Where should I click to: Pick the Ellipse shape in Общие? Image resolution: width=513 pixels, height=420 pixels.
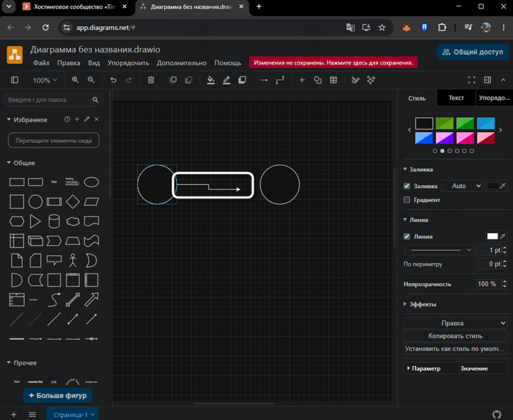point(91,182)
